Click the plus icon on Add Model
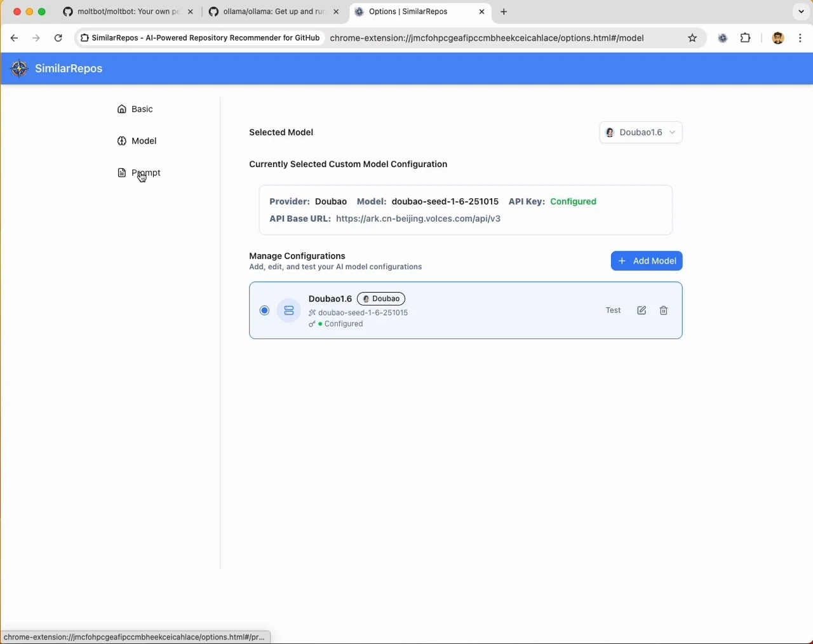Screen dimensions: 813x644 tap(622, 261)
